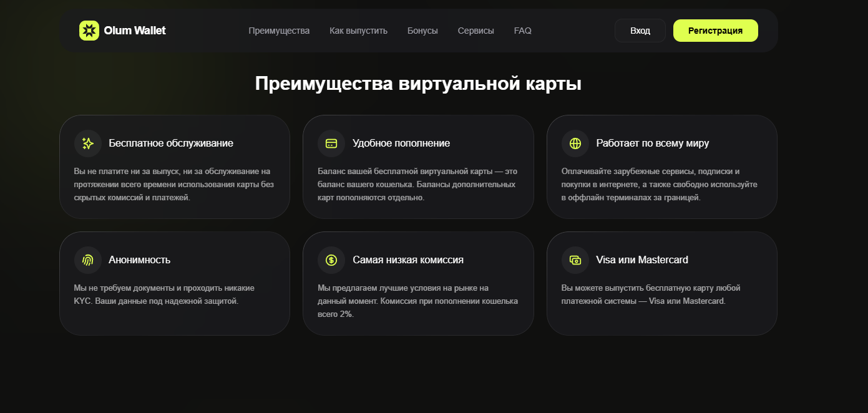Click the globe icon beside Работает по всему миру
The image size is (868, 413).
pyautogui.click(x=575, y=143)
